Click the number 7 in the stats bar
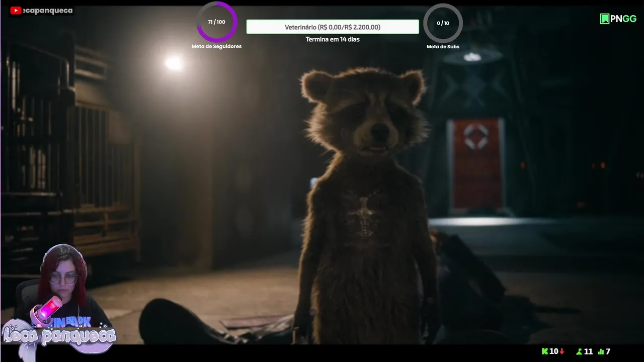The width and height of the screenshot is (644, 362). point(608,351)
